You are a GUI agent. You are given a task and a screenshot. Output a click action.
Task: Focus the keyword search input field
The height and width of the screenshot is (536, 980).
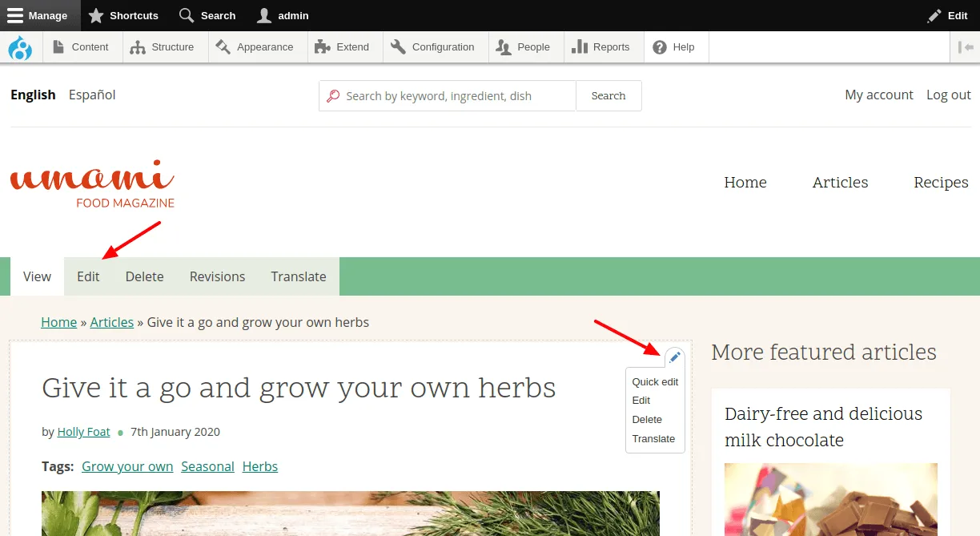click(x=448, y=95)
